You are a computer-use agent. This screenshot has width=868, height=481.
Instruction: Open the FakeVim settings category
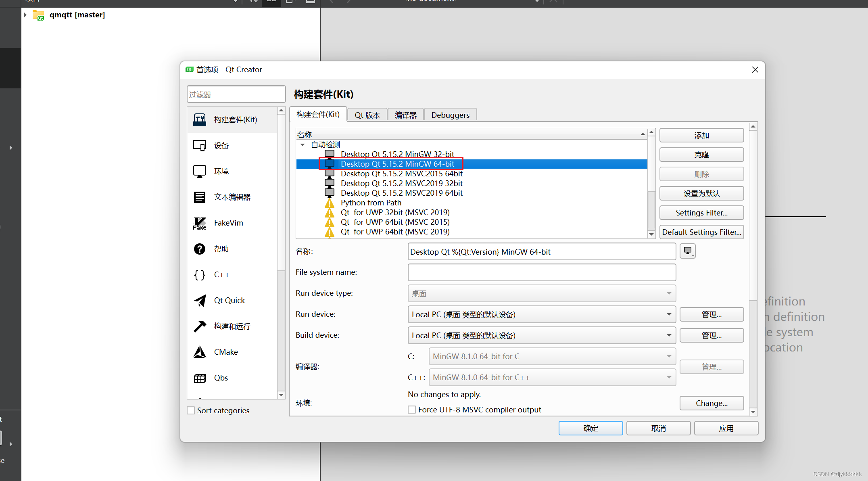228,223
